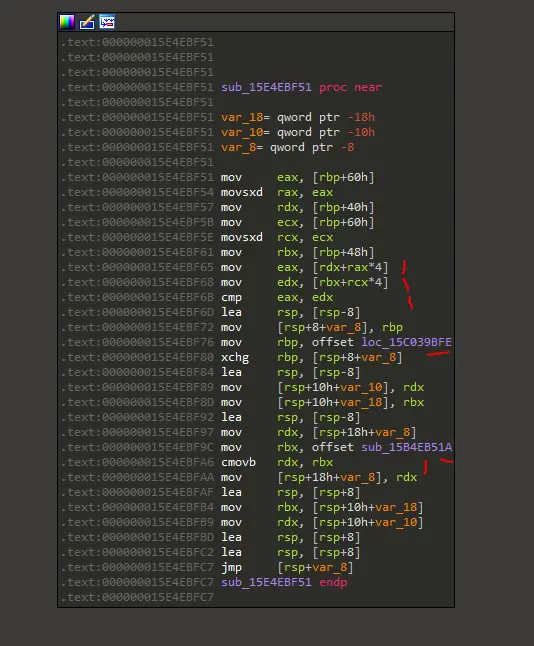Click the mov rdx, [rbp+40h] instruction
The image size is (534, 646).
(x=297, y=208)
